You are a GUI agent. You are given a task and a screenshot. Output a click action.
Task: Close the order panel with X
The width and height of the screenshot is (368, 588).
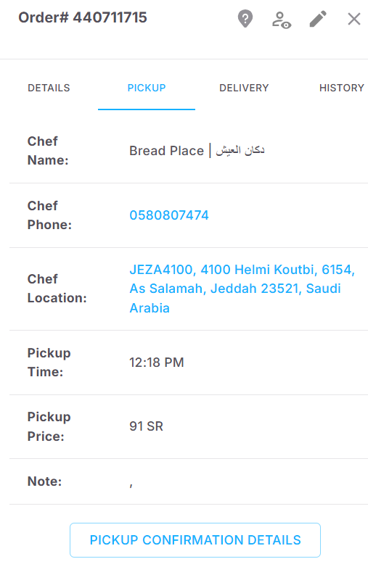point(353,19)
